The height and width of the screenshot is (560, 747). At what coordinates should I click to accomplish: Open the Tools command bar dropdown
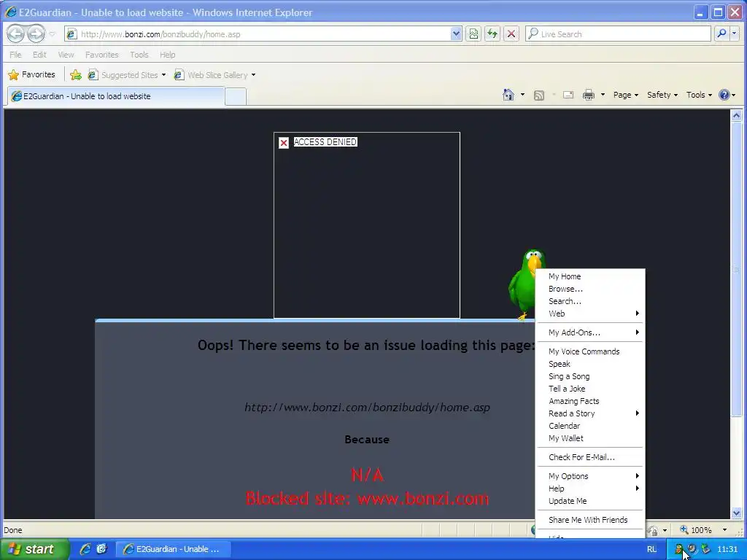point(699,95)
